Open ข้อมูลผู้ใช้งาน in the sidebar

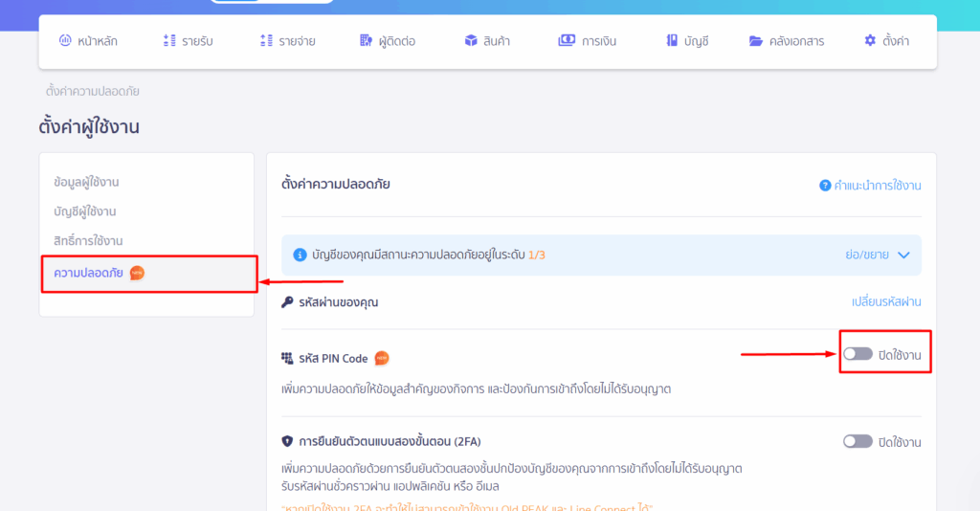click(x=87, y=182)
